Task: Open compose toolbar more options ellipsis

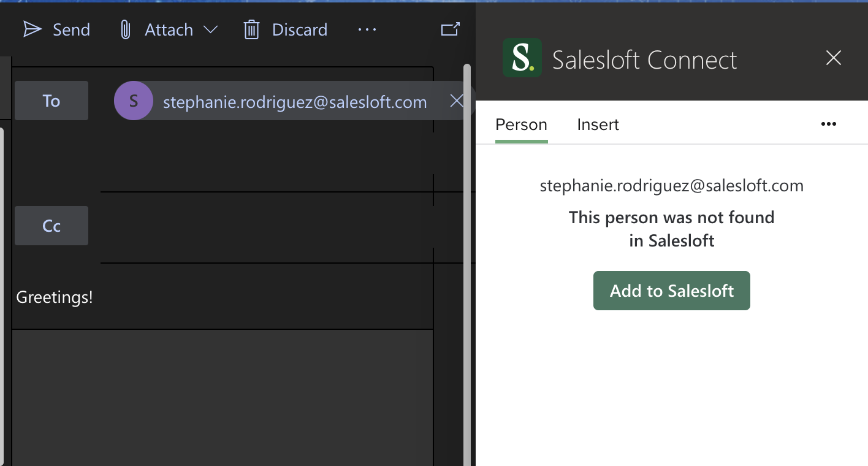Action: [367, 29]
